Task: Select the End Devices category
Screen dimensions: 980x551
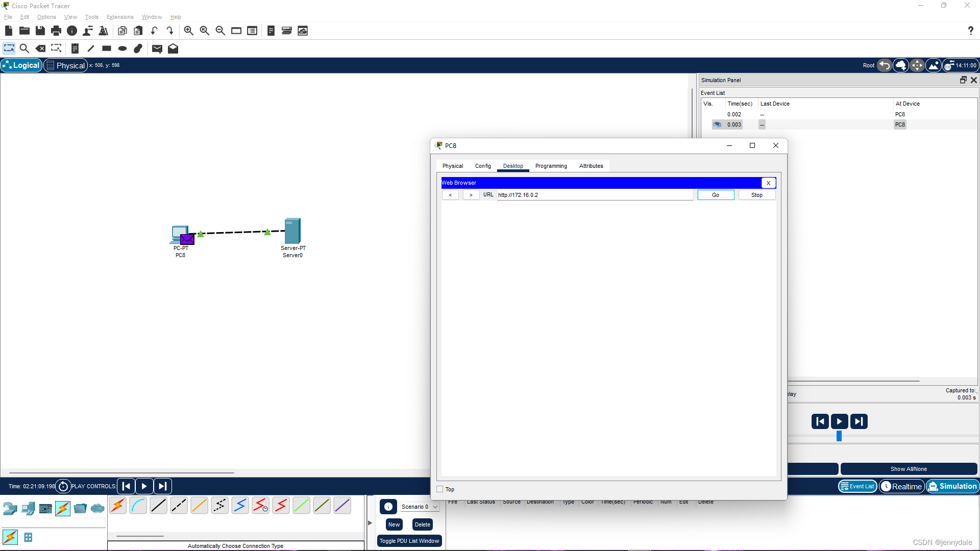Action: point(28,508)
